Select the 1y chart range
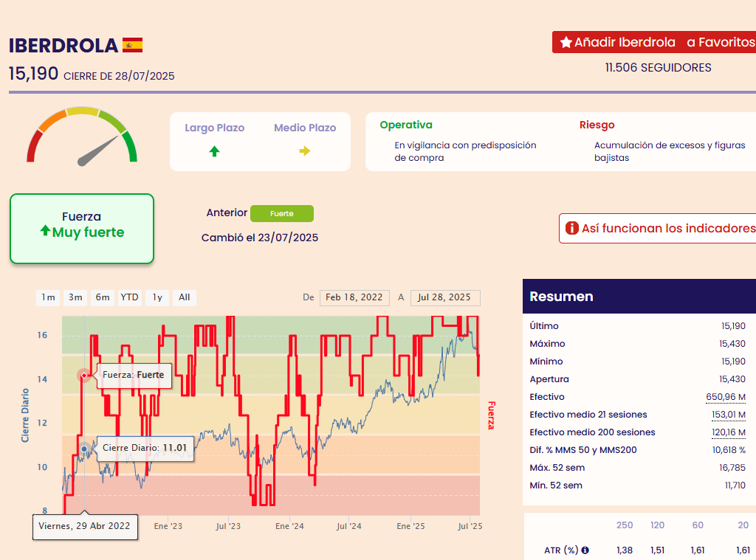The width and height of the screenshot is (756, 560). click(157, 297)
